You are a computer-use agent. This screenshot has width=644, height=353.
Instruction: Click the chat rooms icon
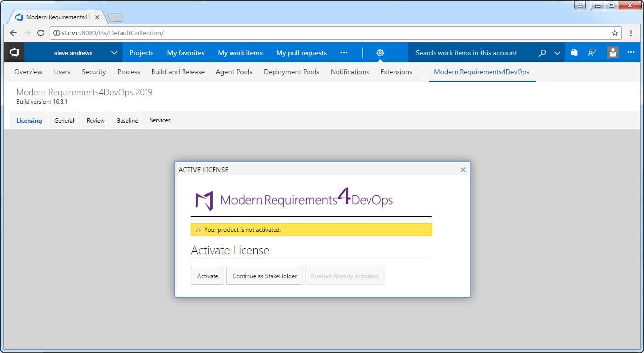click(592, 53)
